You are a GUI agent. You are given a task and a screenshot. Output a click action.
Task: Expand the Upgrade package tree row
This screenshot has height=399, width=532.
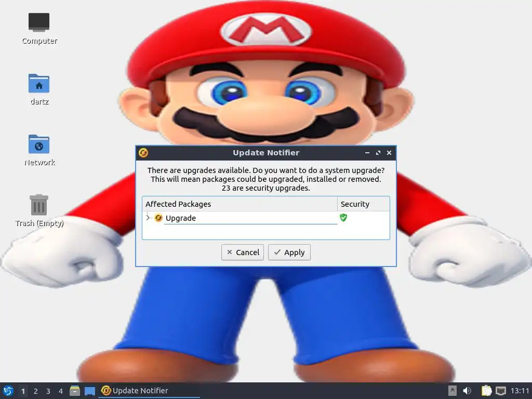pyautogui.click(x=148, y=218)
